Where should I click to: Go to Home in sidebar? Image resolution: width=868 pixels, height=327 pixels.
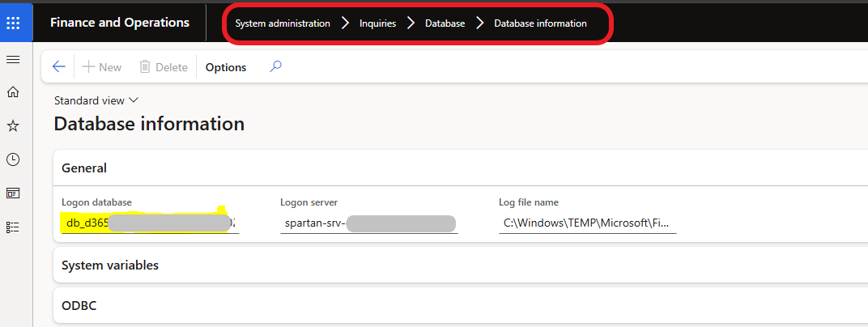tap(13, 93)
